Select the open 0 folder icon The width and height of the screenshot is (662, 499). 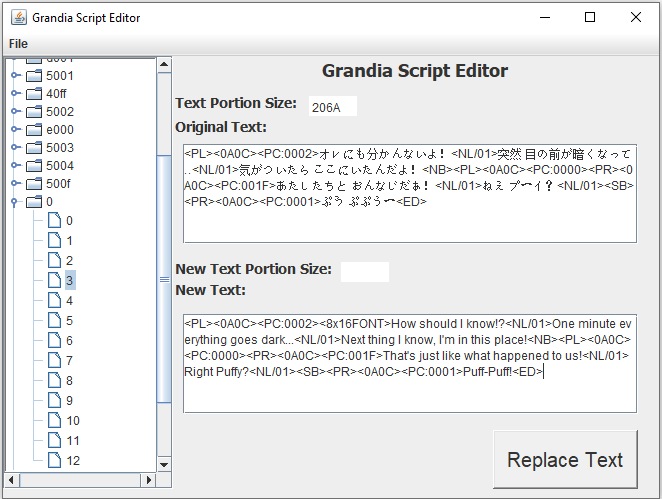click(x=34, y=202)
